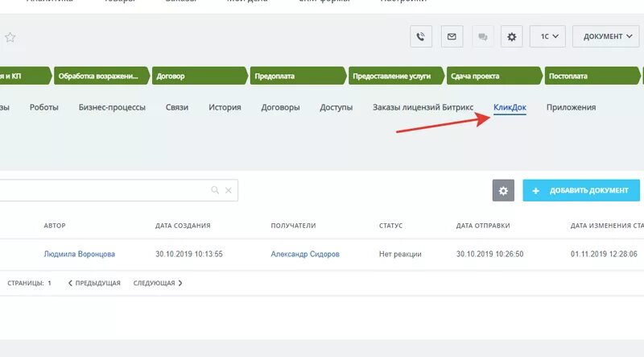Select the Договор pipeline stage
This screenshot has width=644, height=357.
coord(200,76)
